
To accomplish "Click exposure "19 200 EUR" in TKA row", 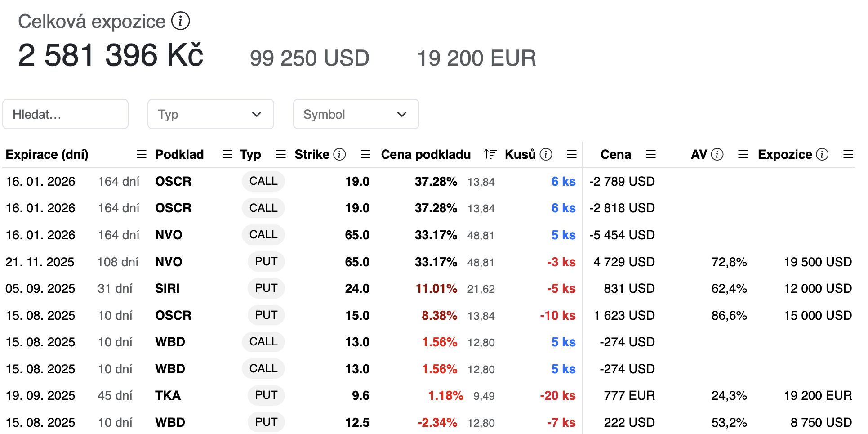I will tap(818, 395).
